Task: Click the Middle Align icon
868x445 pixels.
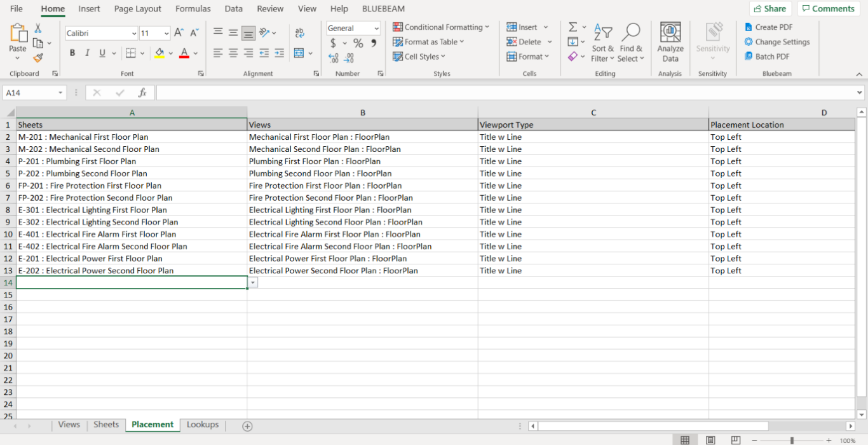Action: 233,33
